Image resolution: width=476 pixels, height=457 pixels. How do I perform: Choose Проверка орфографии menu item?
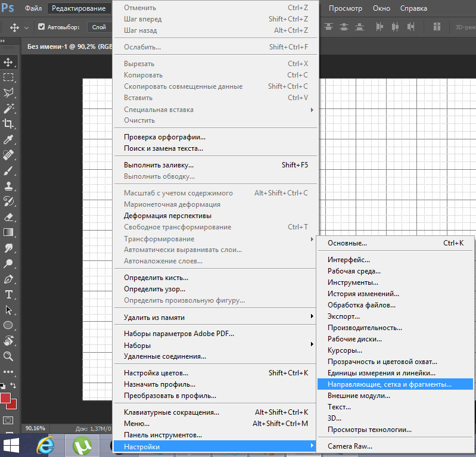[216, 137]
